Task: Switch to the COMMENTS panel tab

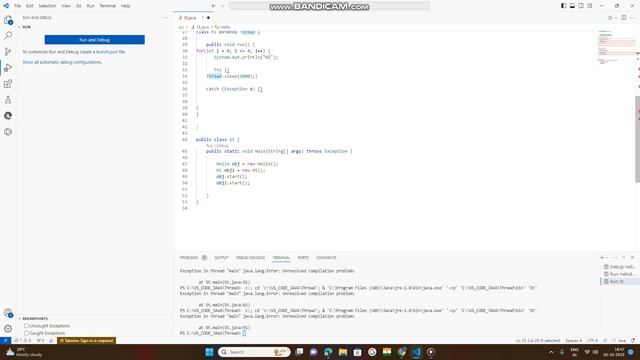Action: click(x=326, y=258)
